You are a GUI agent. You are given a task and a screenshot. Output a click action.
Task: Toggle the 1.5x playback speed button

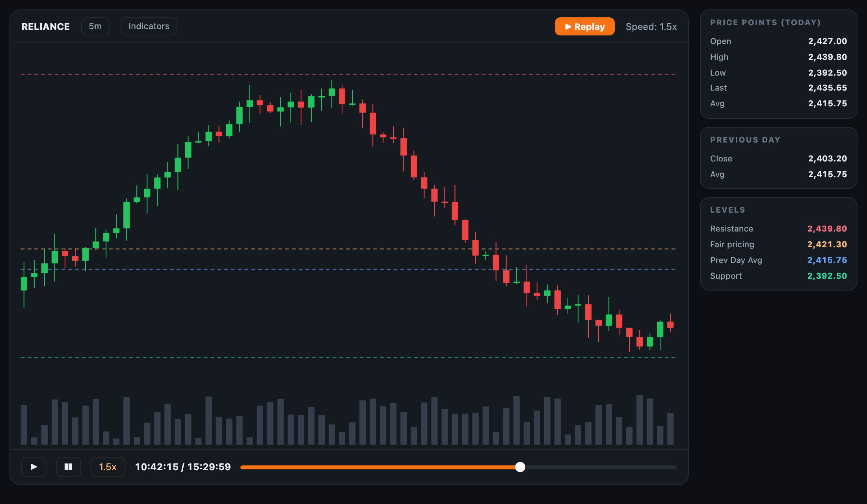coord(108,467)
